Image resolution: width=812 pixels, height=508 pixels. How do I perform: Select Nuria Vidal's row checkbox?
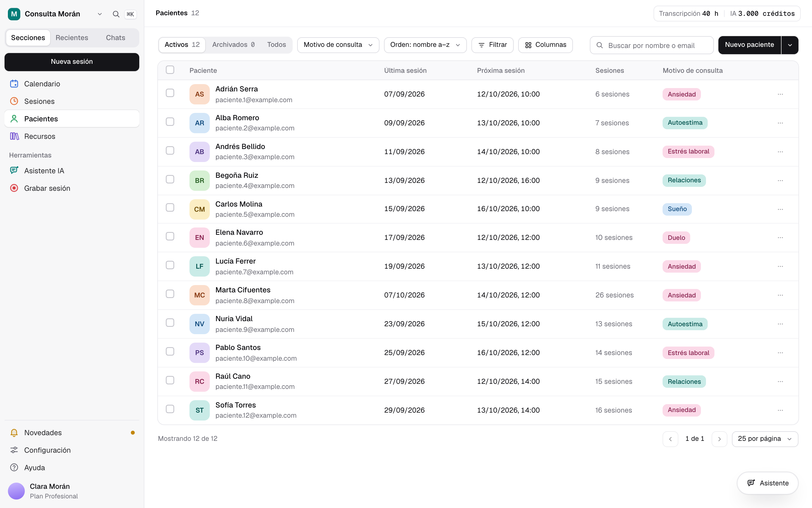pyautogui.click(x=170, y=323)
